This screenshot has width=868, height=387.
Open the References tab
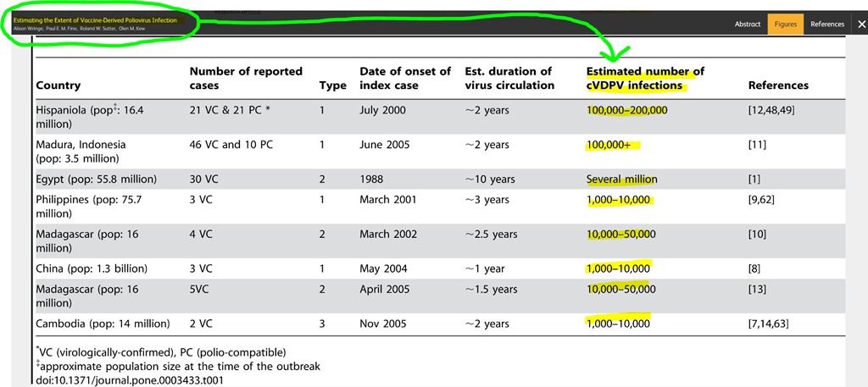pos(826,25)
